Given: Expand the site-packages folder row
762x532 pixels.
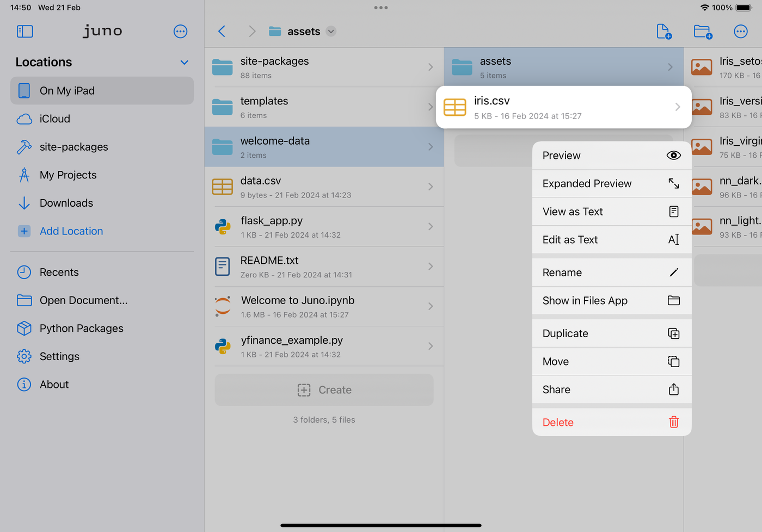Looking at the screenshot, I should point(324,67).
